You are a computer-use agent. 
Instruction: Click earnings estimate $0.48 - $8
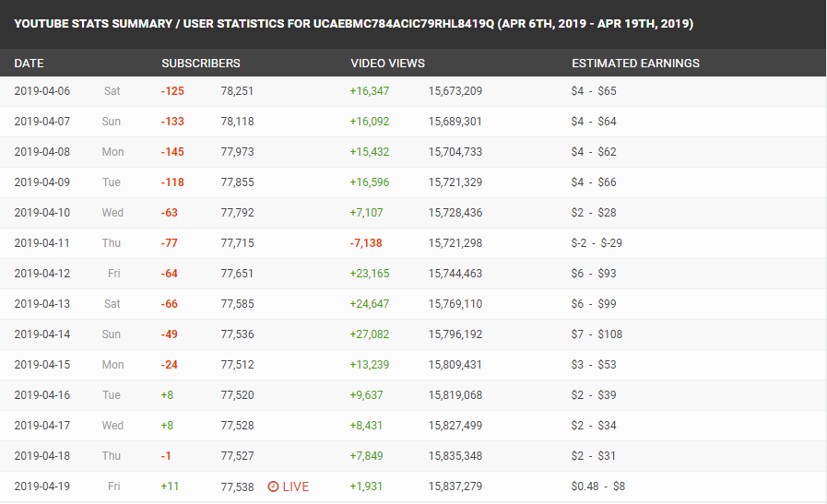click(598, 486)
